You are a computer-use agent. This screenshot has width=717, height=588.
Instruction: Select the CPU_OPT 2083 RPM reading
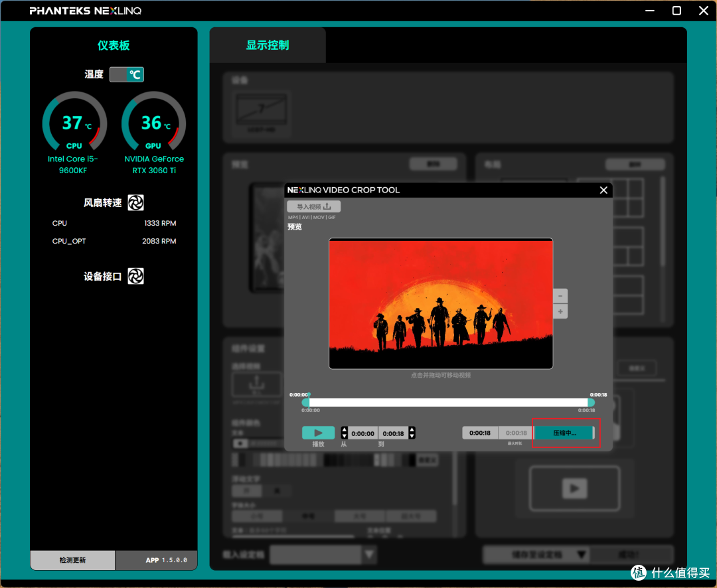click(x=159, y=241)
